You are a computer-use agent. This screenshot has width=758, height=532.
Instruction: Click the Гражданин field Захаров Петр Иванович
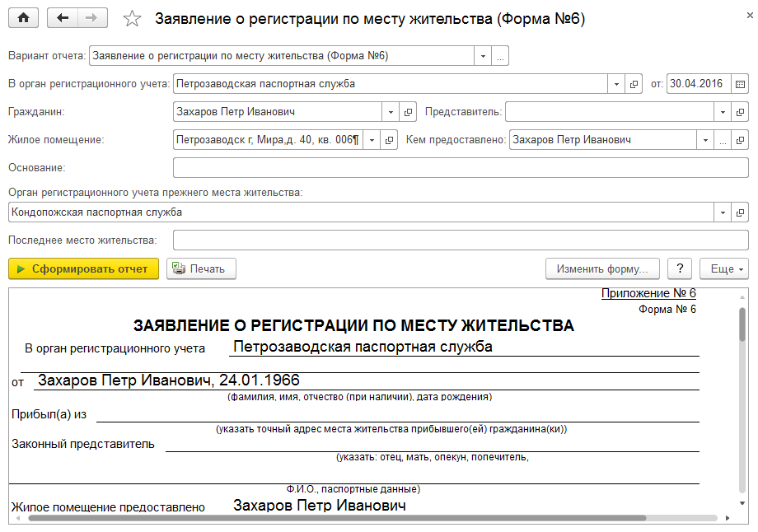pyautogui.click(x=278, y=112)
